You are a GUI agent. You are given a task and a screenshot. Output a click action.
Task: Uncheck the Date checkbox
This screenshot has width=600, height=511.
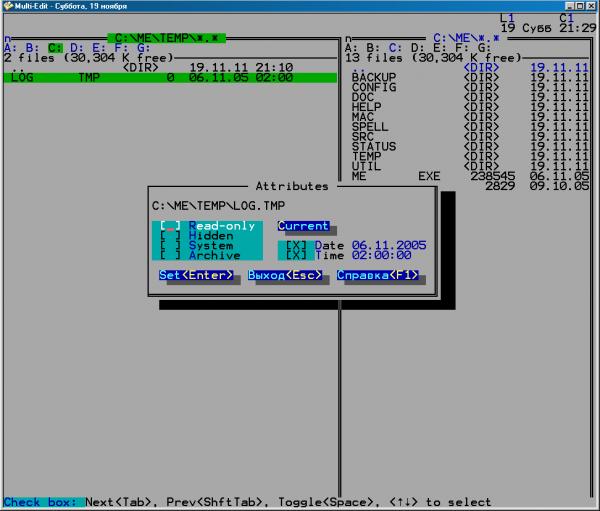(x=297, y=245)
